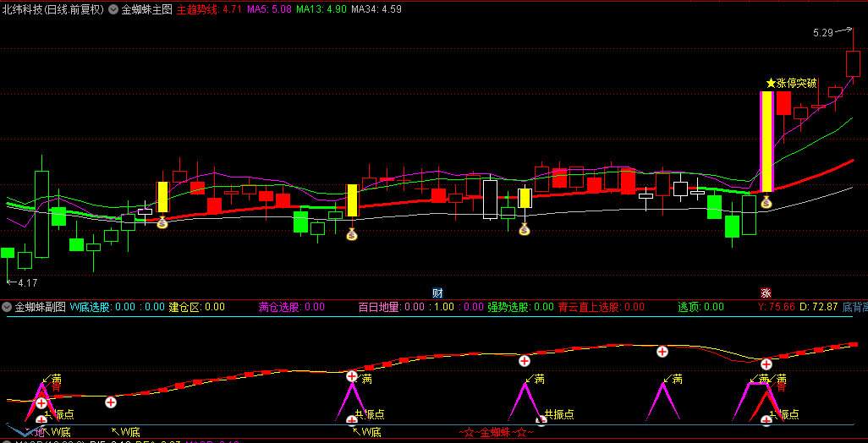Image resolution: width=868 pixels, height=443 pixels.
Task: Click the plus circle beside the third 共振点
Action: pyautogui.click(x=541, y=421)
